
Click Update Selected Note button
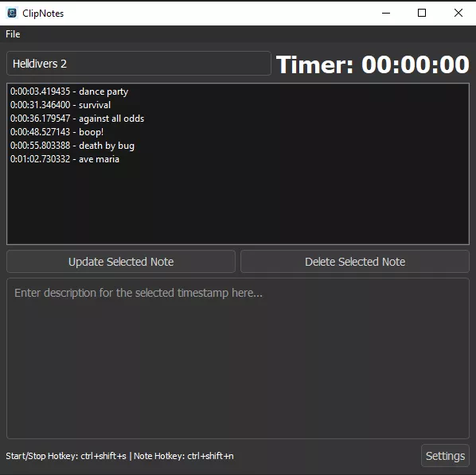click(x=121, y=262)
